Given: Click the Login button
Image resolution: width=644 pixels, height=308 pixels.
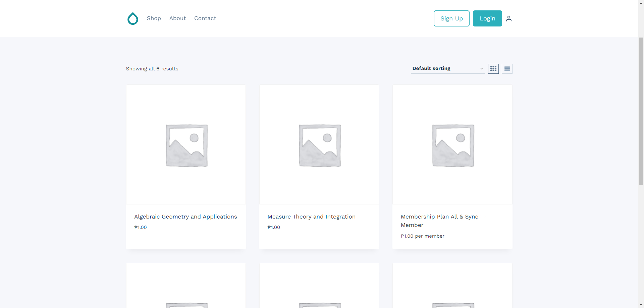Looking at the screenshot, I should click(x=487, y=18).
